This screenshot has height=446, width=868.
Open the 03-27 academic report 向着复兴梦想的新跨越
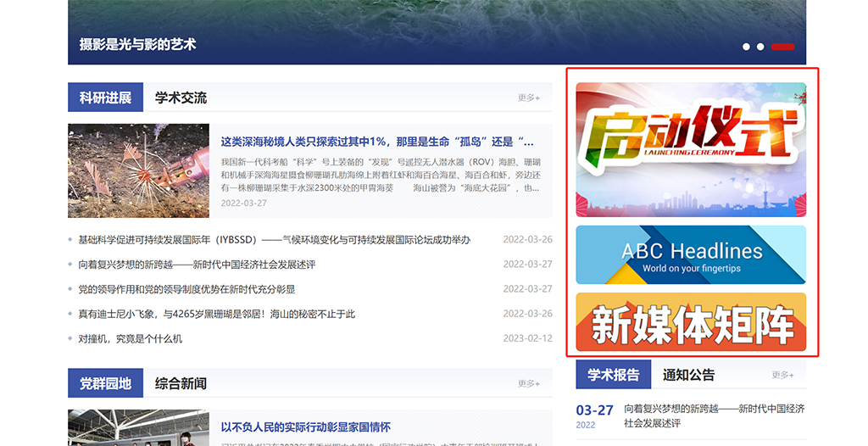714,415
